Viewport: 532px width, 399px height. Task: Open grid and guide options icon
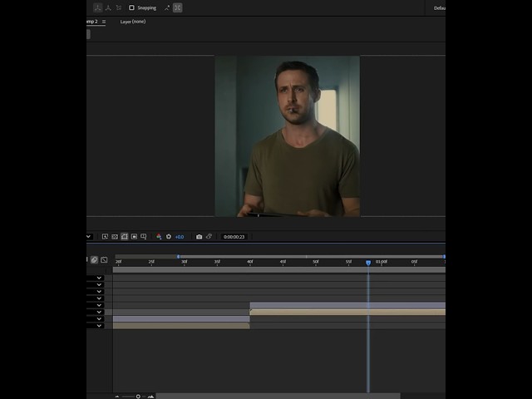144,236
